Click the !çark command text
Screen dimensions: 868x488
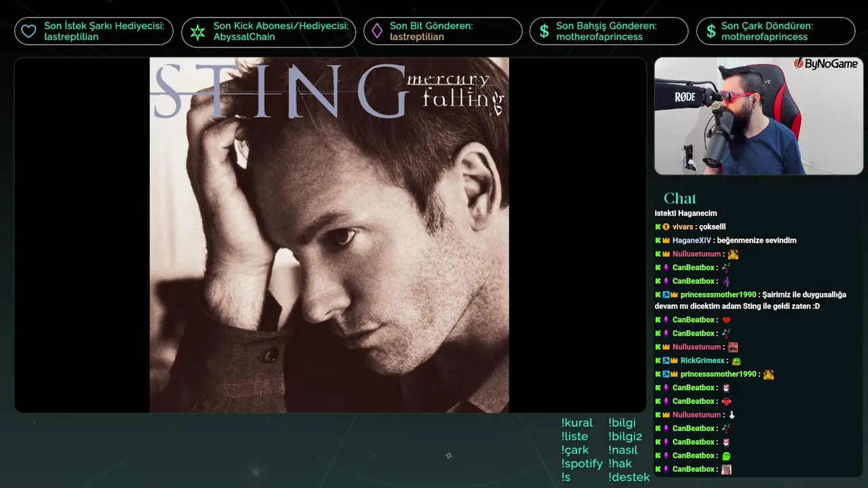(575, 450)
